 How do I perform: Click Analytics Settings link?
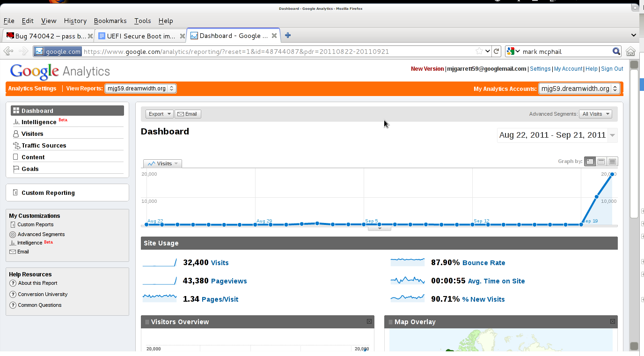(32, 89)
